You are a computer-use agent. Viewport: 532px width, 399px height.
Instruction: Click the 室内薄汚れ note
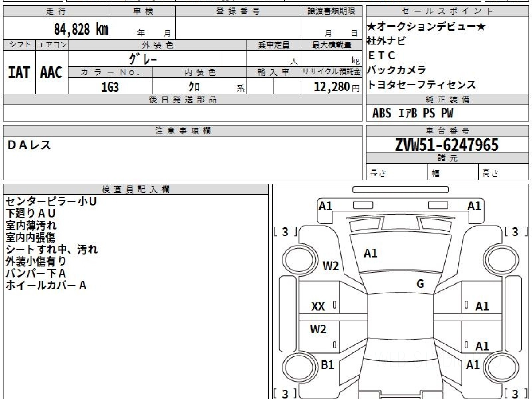pos(31,226)
